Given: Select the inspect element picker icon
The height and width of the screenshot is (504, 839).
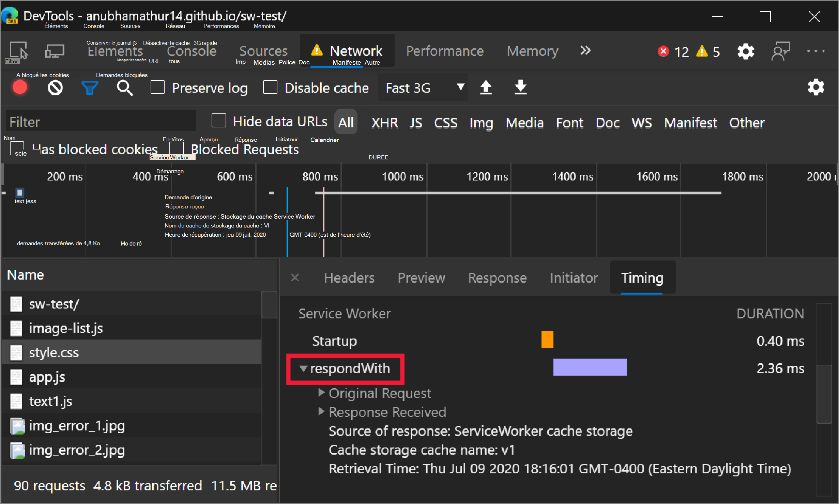Looking at the screenshot, I should click(18, 51).
